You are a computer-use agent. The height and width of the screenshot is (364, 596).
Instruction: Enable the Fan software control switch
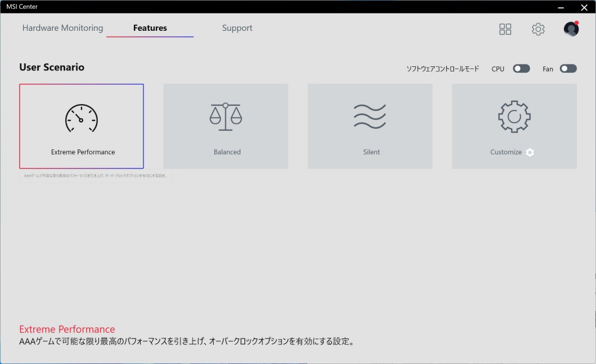tap(568, 69)
